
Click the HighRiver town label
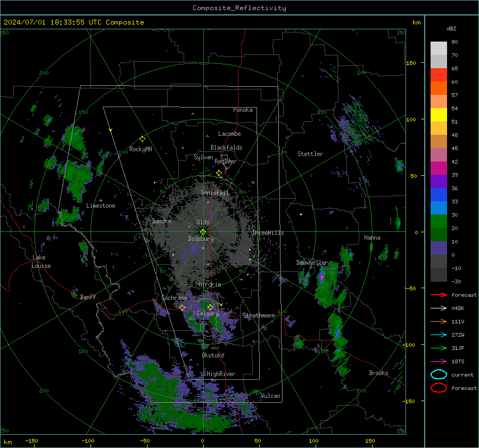pyautogui.click(x=221, y=374)
